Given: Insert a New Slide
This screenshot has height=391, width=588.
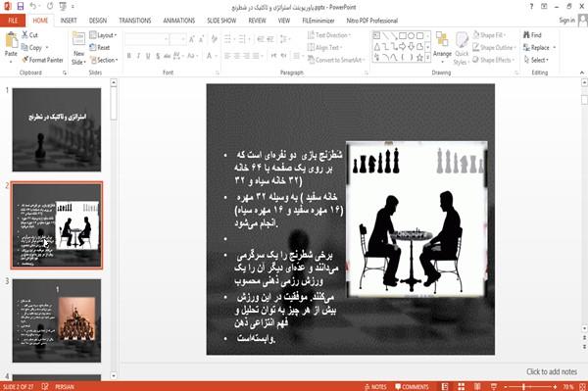Looking at the screenshot, I should point(78,48).
